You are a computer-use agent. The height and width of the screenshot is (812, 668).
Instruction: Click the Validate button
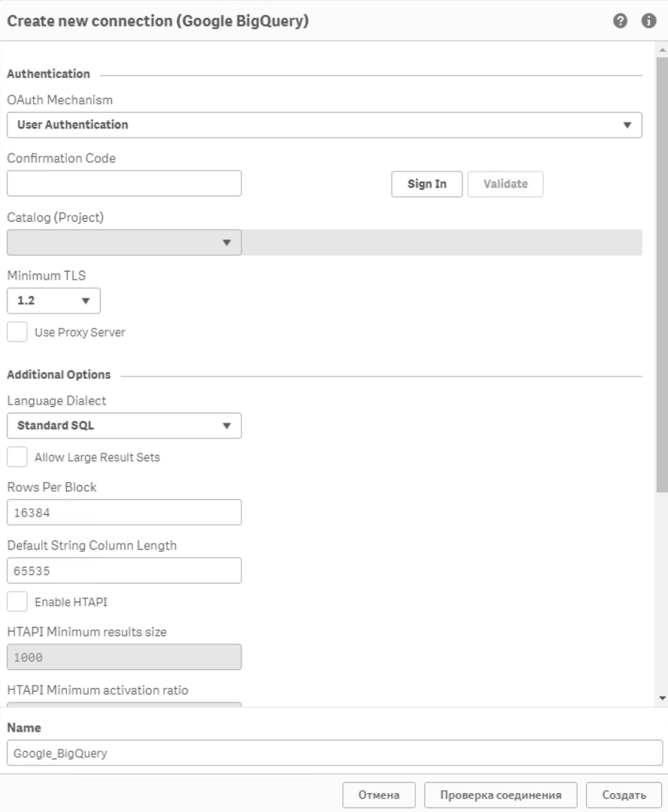(506, 184)
